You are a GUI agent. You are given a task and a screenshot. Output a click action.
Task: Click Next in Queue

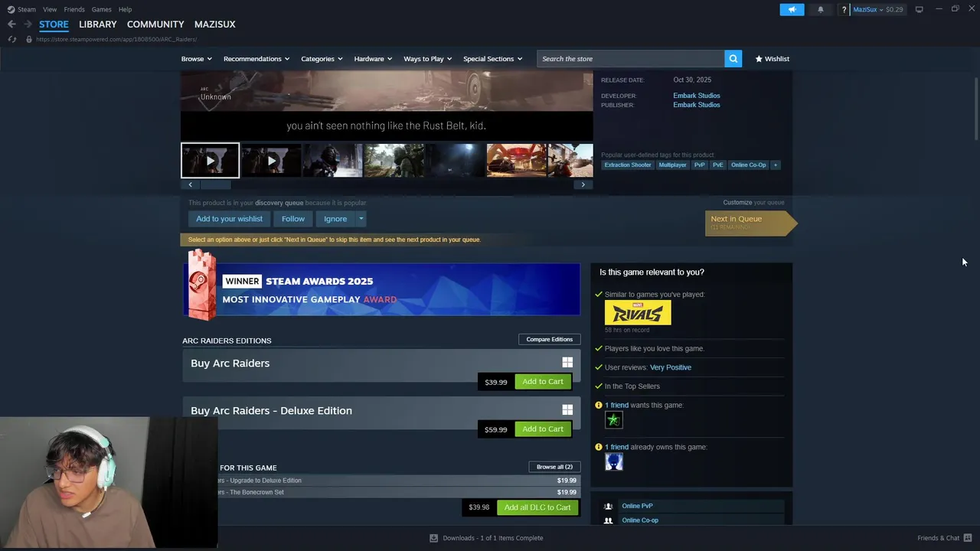(750, 223)
